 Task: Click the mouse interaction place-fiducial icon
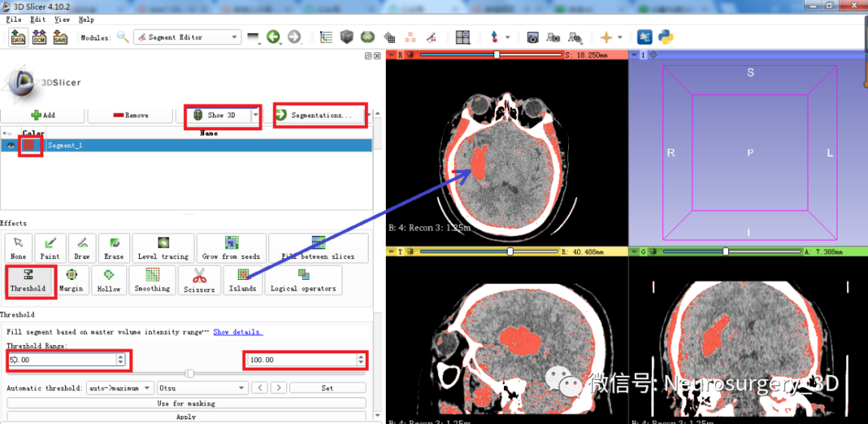tap(494, 37)
